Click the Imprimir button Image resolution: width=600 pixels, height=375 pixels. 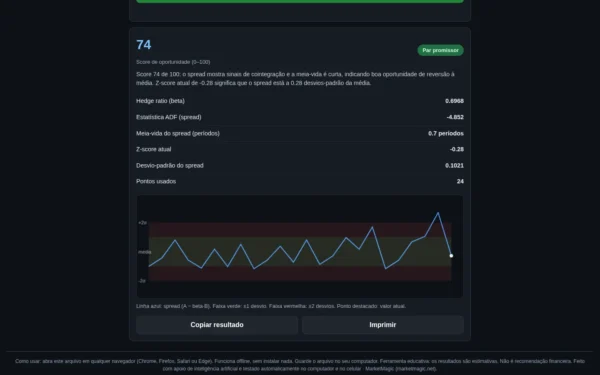coord(383,325)
